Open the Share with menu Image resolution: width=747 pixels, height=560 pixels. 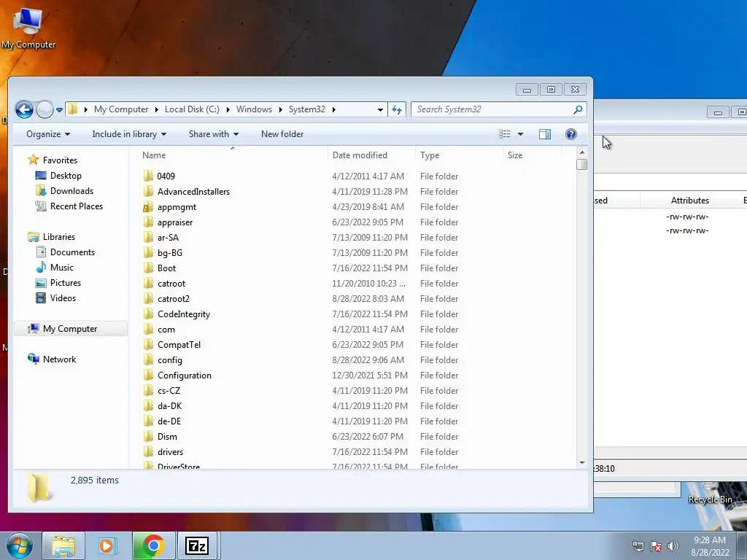click(x=214, y=134)
